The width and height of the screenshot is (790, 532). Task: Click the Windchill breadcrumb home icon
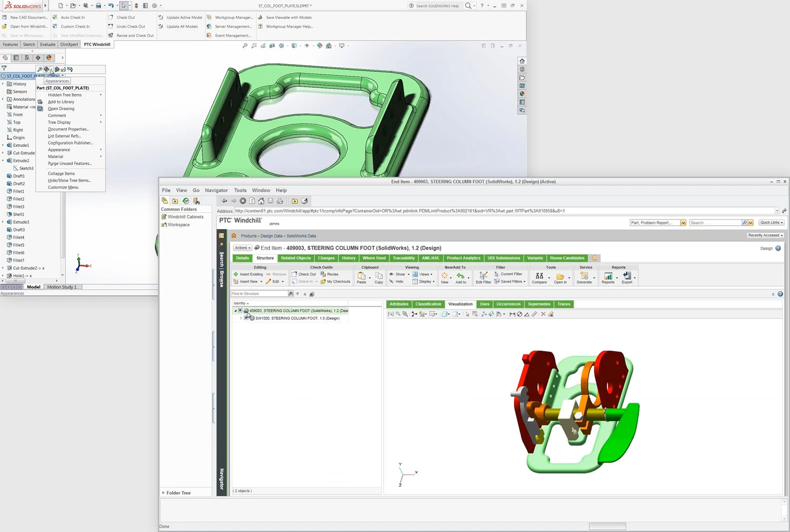tap(234, 236)
